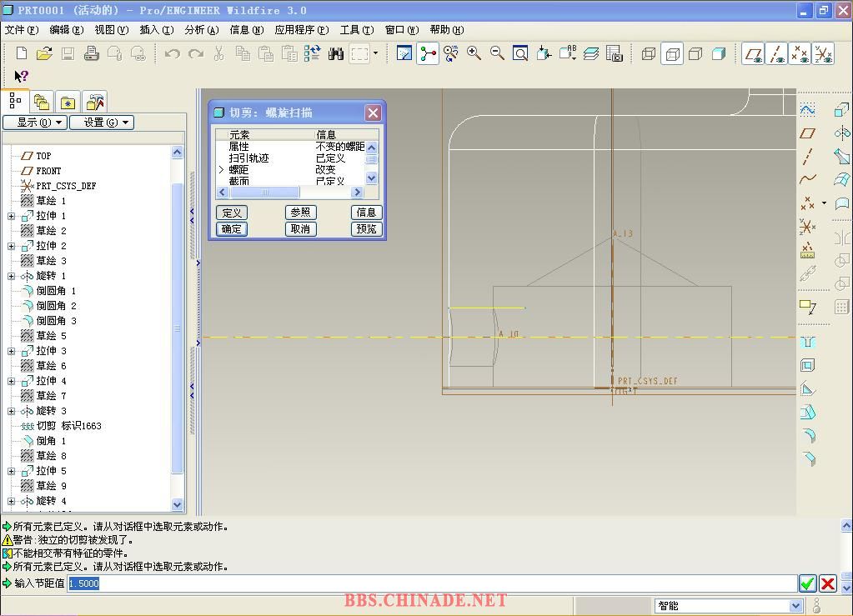Select the 螺距 row in element list

[291, 170]
